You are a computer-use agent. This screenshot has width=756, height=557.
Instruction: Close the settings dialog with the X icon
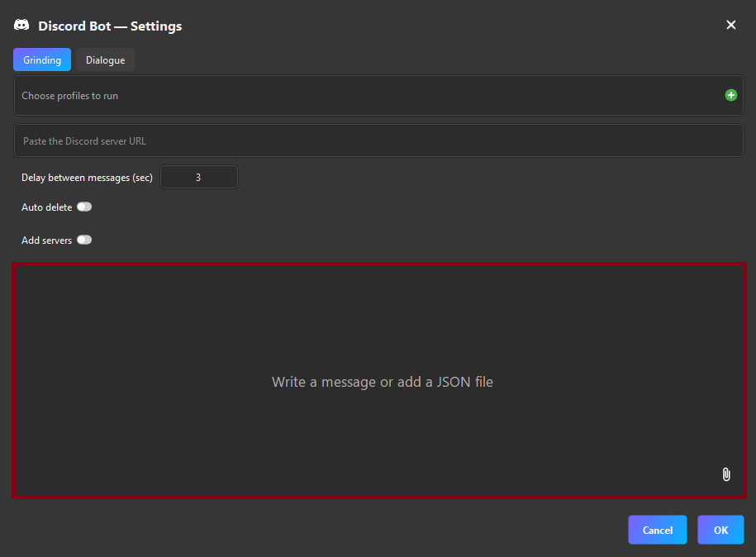[731, 25]
